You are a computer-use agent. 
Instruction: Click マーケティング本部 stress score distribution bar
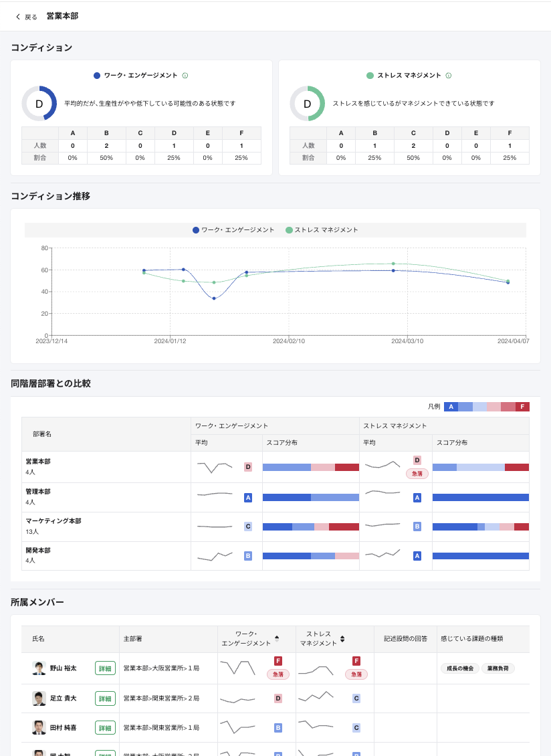pos(481,527)
